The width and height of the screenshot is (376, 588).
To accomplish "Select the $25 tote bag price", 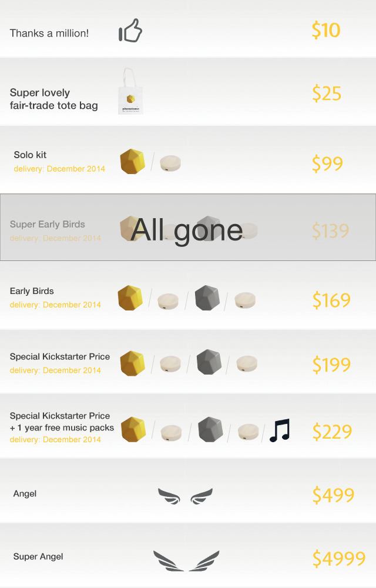I will [x=327, y=93].
